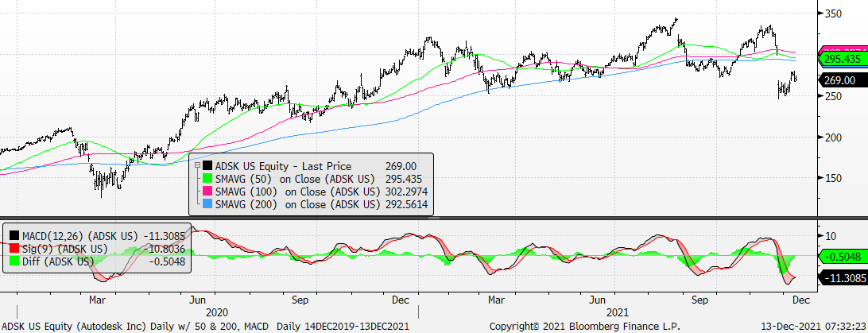This screenshot has width=868, height=333.
Task: Click the 150 price axis label
Action: [x=832, y=178]
